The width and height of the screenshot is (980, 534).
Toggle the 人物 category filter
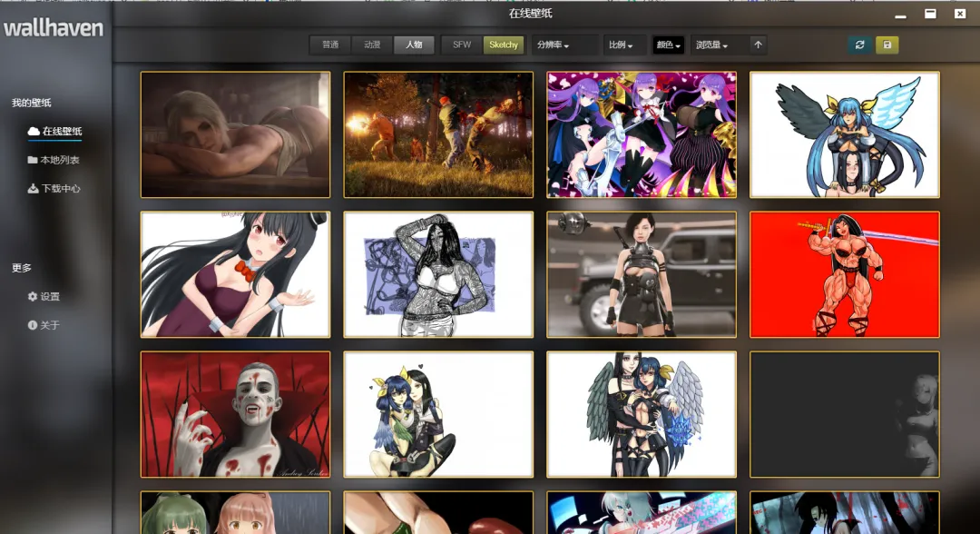point(414,45)
